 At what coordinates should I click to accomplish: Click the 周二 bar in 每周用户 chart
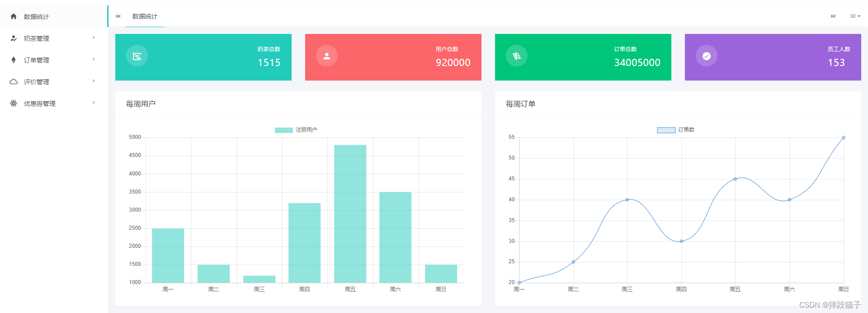point(213,274)
